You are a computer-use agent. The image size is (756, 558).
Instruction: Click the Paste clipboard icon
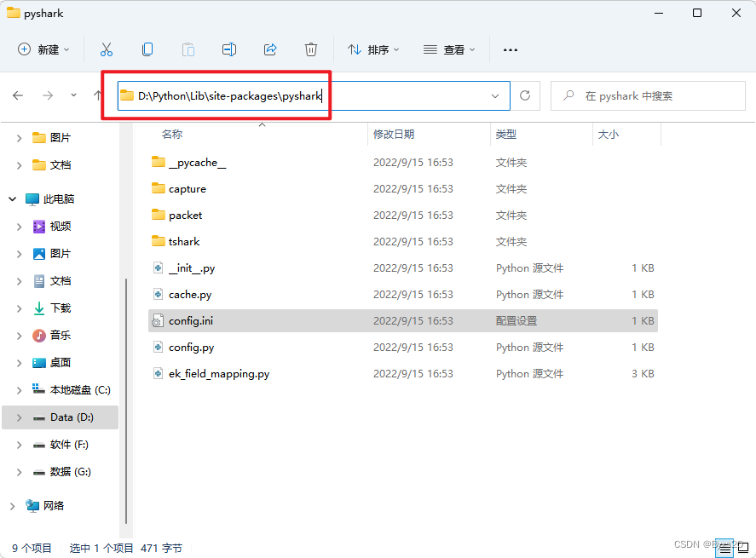click(x=188, y=49)
